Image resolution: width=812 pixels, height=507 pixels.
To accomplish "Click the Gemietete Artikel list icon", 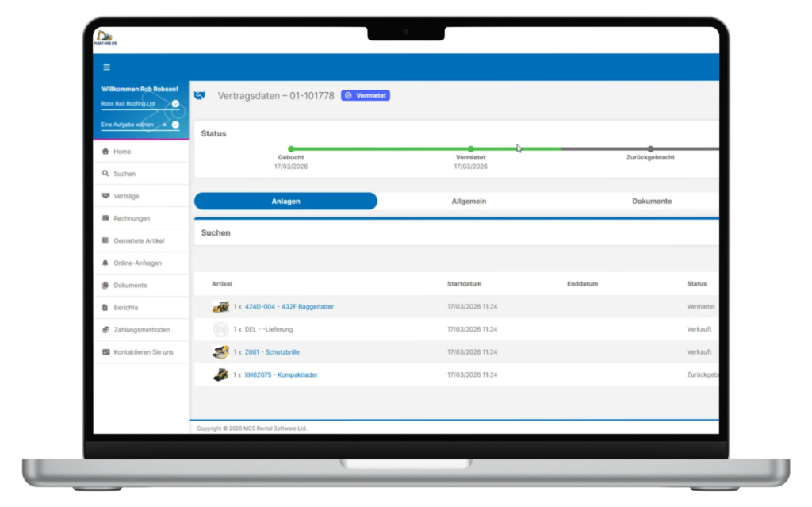I will [105, 240].
